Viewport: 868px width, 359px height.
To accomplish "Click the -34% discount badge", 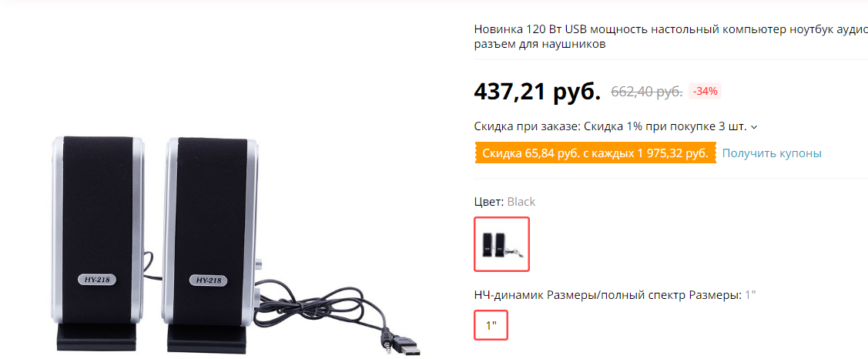I will pos(705,92).
